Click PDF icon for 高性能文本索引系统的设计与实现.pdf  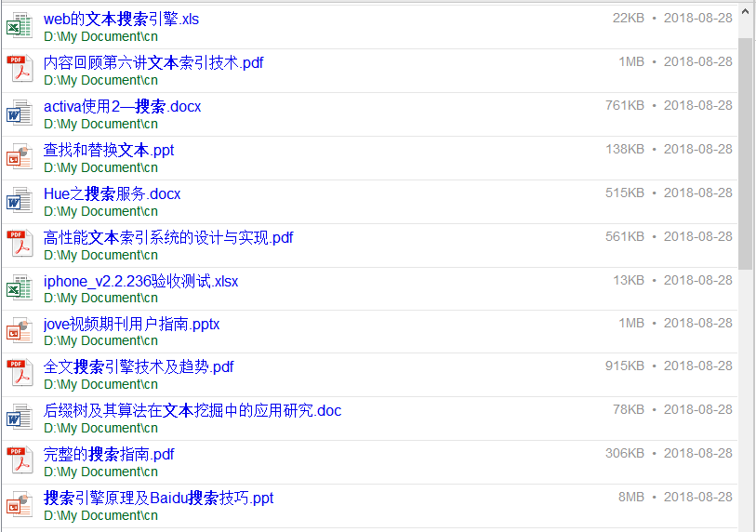20,246
